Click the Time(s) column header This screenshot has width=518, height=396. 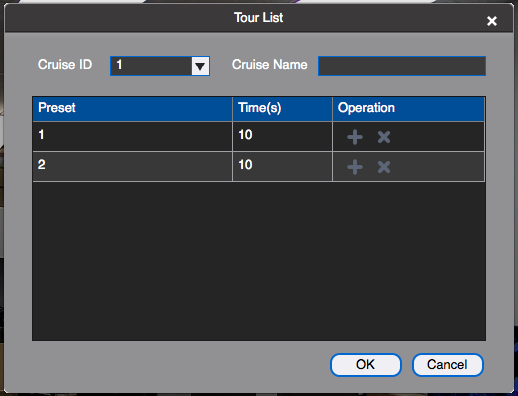(x=282, y=109)
